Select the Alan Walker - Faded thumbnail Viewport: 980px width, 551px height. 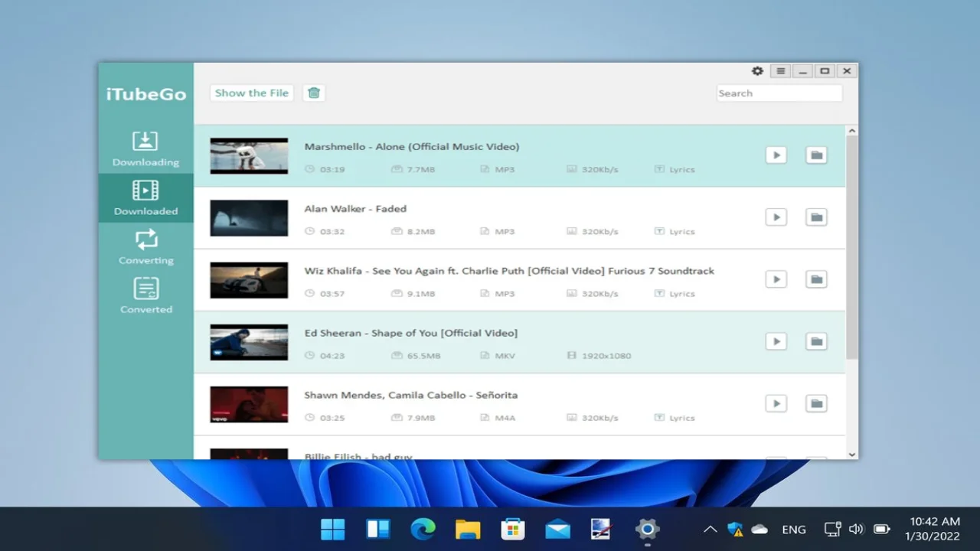coord(249,218)
